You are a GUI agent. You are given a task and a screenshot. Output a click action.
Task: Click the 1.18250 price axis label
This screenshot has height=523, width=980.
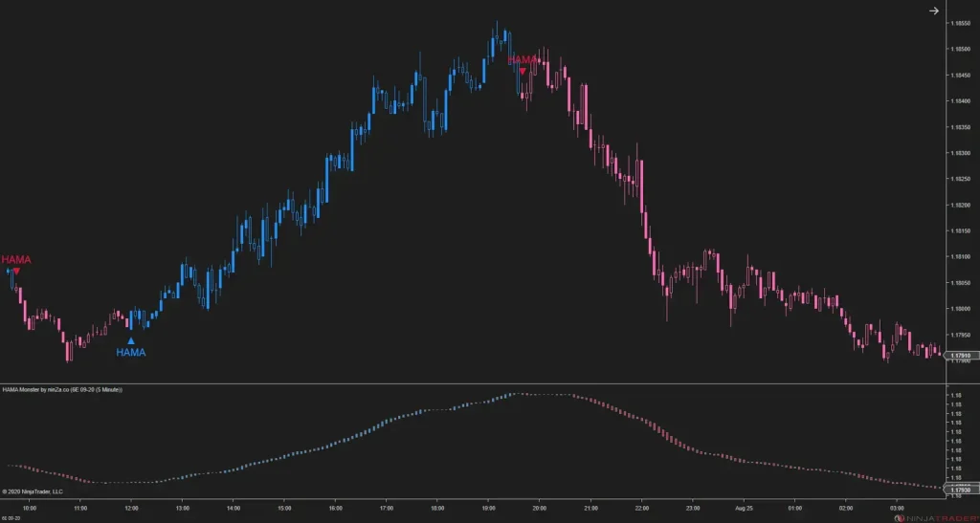tap(960, 179)
